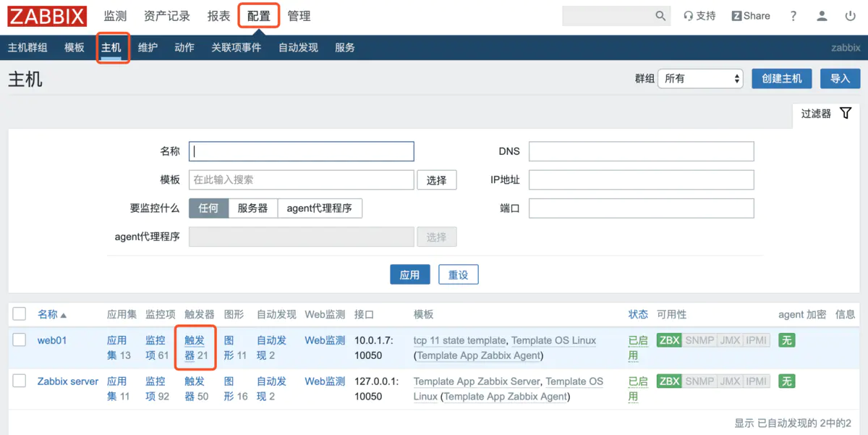Open web01 触发器 21 link
This screenshot has height=435, width=868.
tap(196, 347)
